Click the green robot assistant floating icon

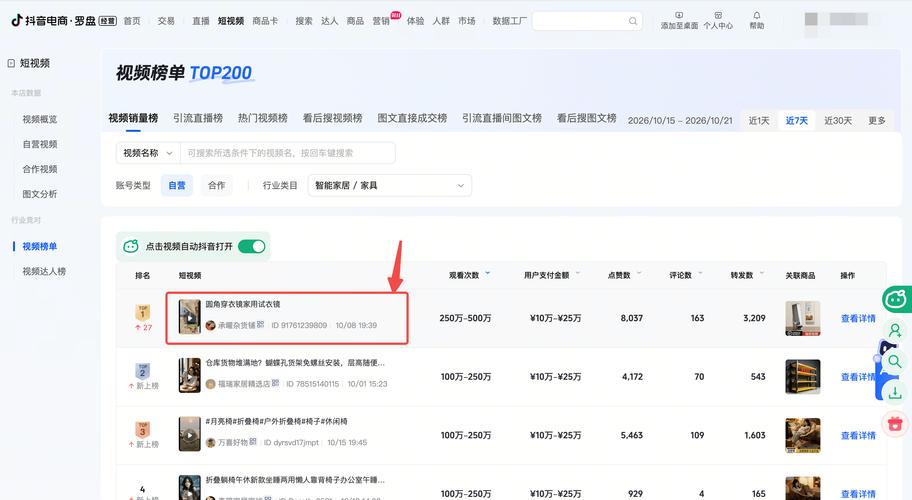896,299
